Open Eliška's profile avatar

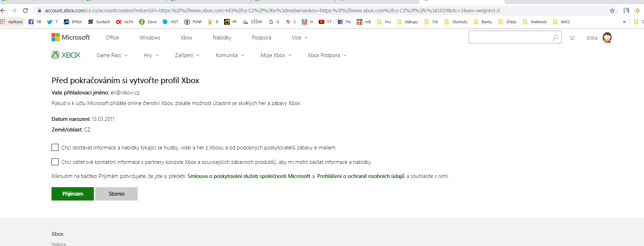click(607, 38)
